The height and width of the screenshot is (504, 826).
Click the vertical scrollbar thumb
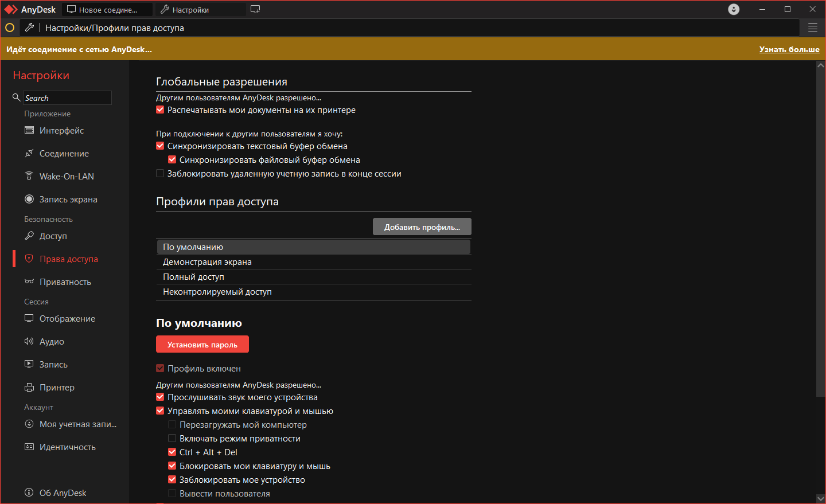821,232
